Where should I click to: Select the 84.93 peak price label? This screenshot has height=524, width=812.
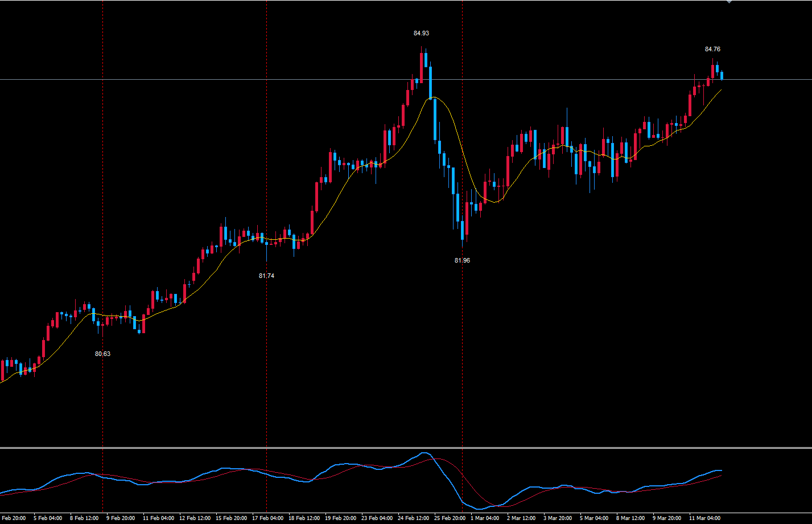coord(421,33)
